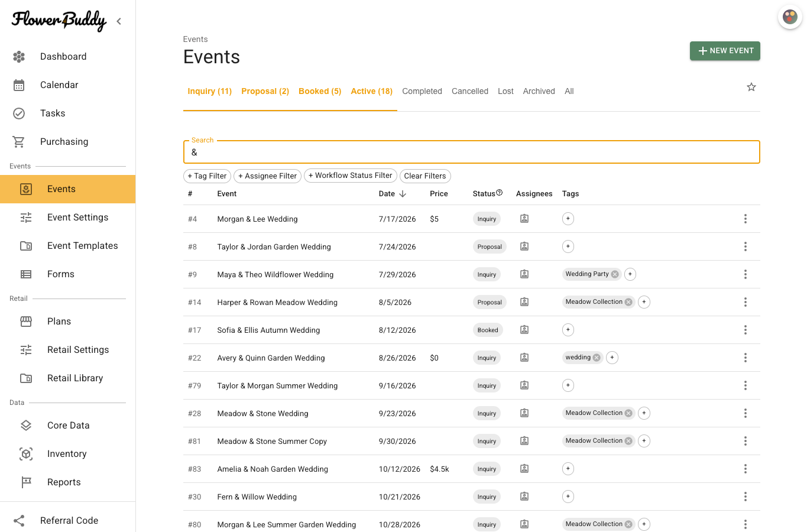Switch to the Inquiry (11) tab

[x=210, y=92]
